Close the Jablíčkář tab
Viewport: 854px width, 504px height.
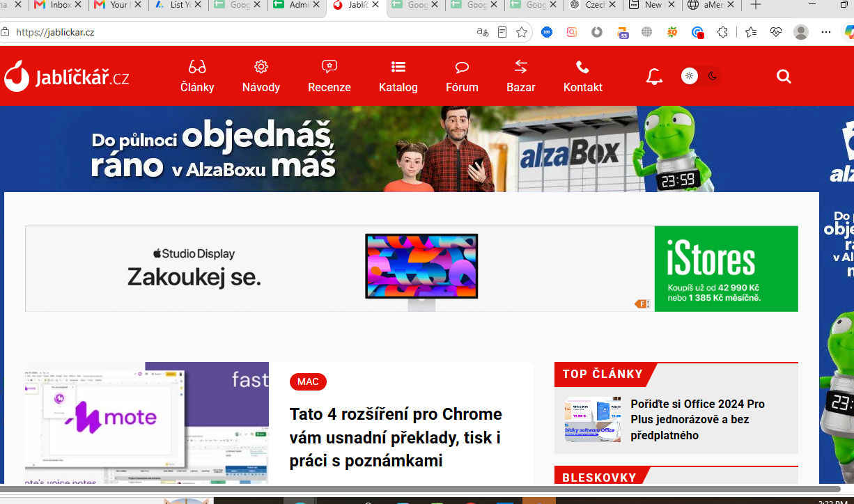coord(376,5)
